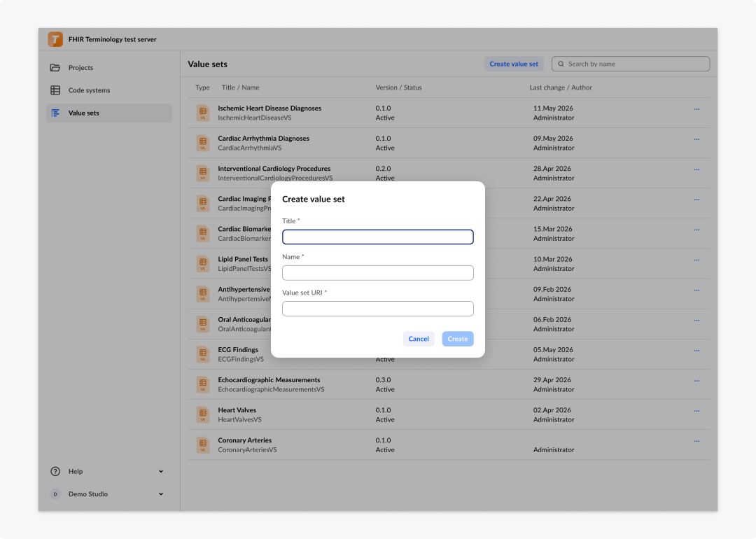
Task: Click the Coronary Arteries type icon
Action: pyautogui.click(x=203, y=445)
